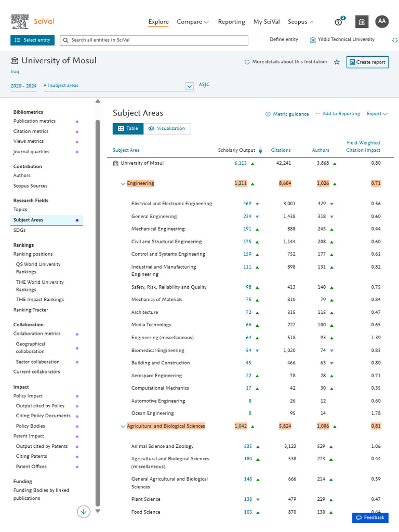Open Funding Bodies by linked publications
The width and height of the screenshot is (399, 532).
(41, 495)
